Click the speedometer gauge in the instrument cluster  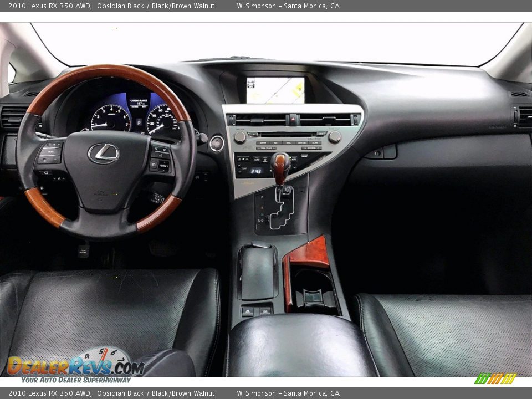tap(163, 120)
